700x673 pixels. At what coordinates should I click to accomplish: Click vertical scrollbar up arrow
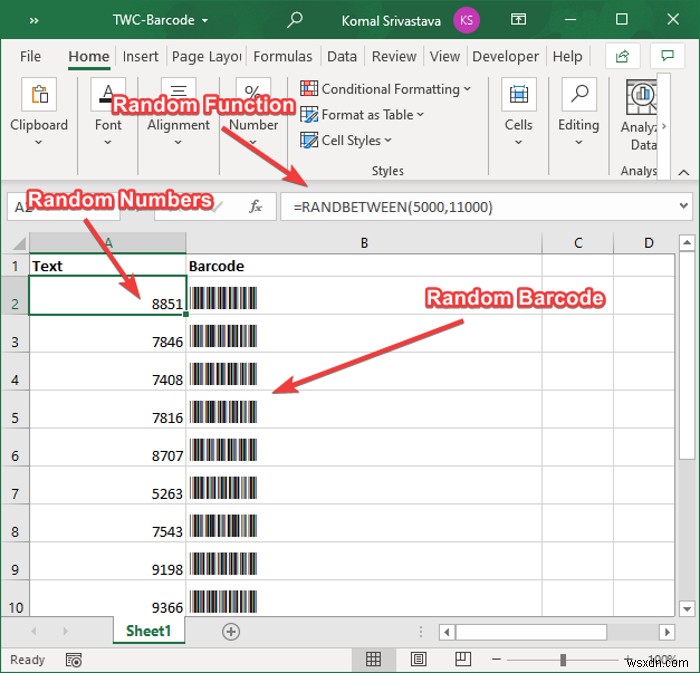coord(687,243)
